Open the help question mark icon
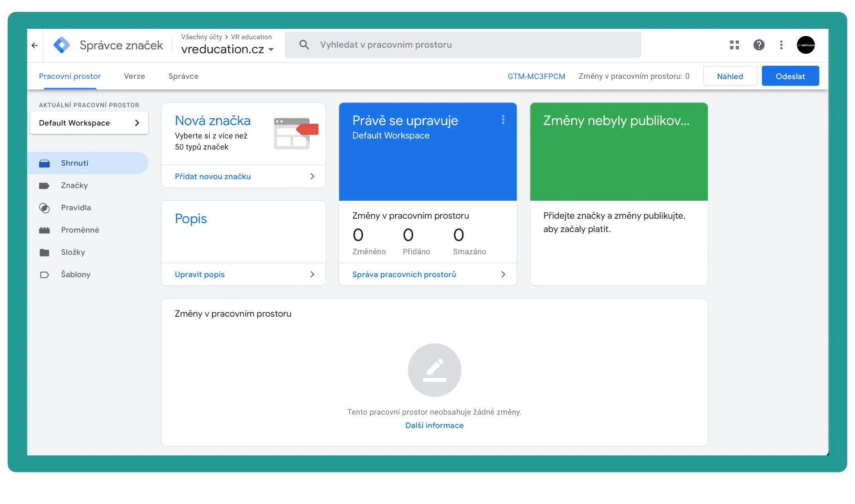Screen dimensions: 855x504 point(759,45)
